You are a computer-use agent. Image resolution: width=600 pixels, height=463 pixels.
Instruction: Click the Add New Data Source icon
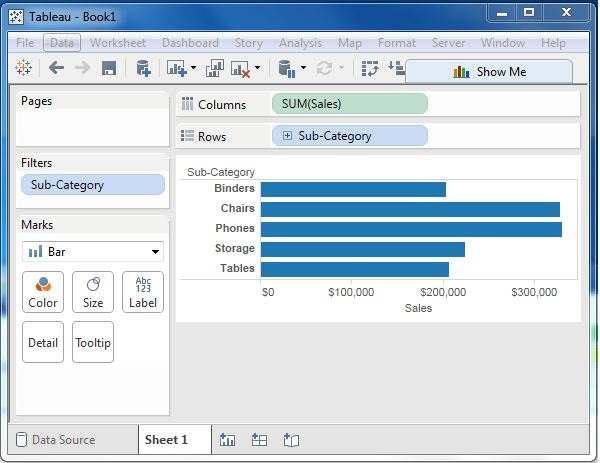pos(143,68)
